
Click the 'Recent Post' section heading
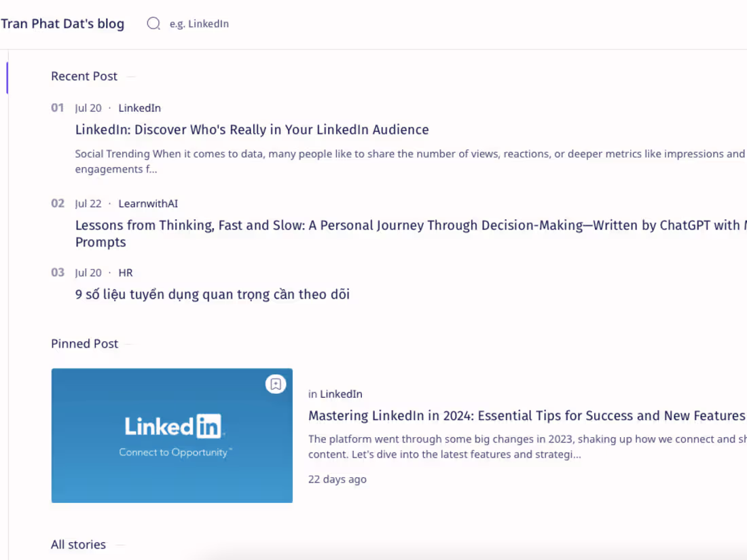[x=84, y=76]
